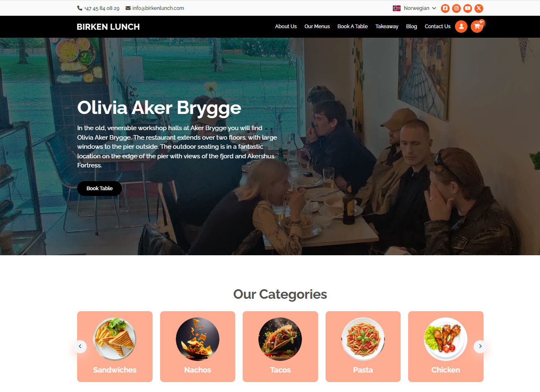The width and height of the screenshot is (540, 392).
Task: Open the About Us menu item
Action: click(x=286, y=27)
